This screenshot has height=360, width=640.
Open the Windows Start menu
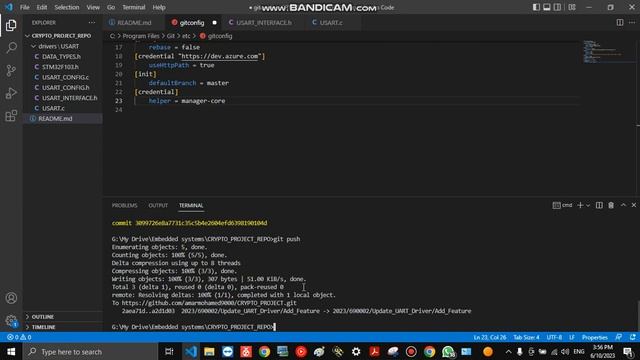coord(11,351)
